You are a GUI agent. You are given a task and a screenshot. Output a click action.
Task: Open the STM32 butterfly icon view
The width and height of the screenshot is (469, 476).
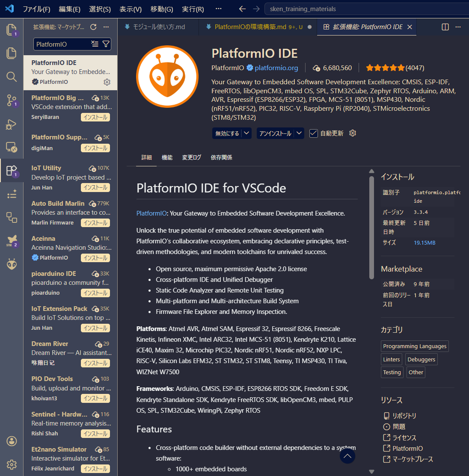[12, 240]
